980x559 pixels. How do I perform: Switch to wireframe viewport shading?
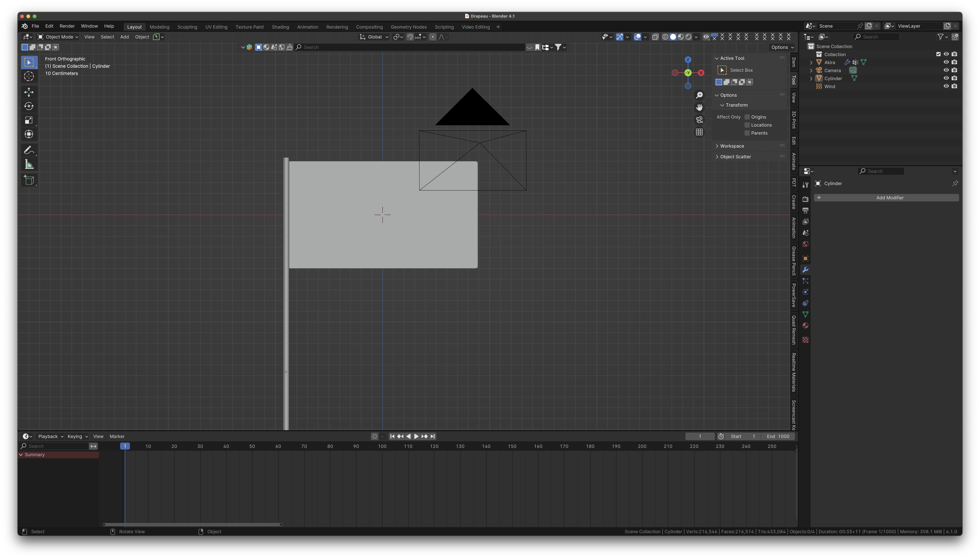pyautogui.click(x=665, y=37)
